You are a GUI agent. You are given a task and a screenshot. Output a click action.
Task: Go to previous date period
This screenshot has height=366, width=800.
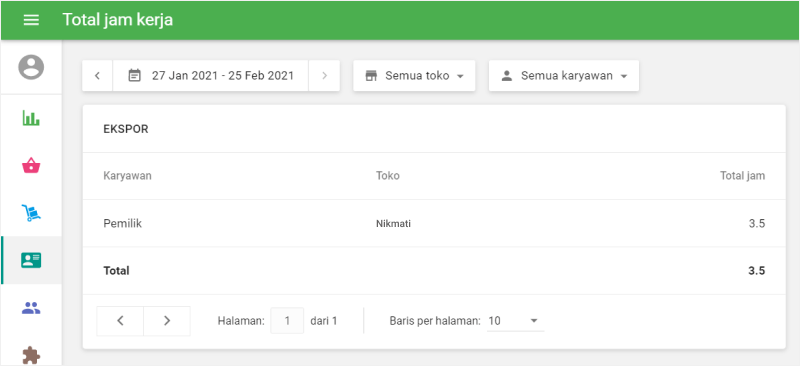tap(97, 76)
